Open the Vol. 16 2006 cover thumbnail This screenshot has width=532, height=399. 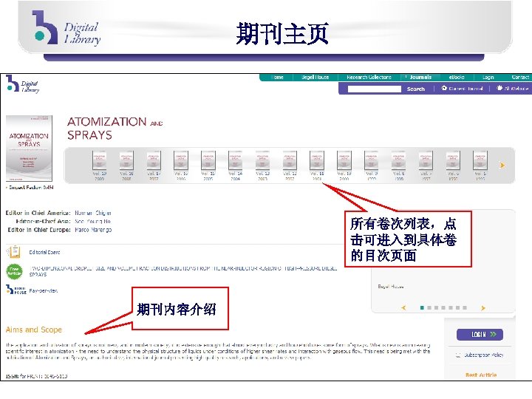coord(181,160)
